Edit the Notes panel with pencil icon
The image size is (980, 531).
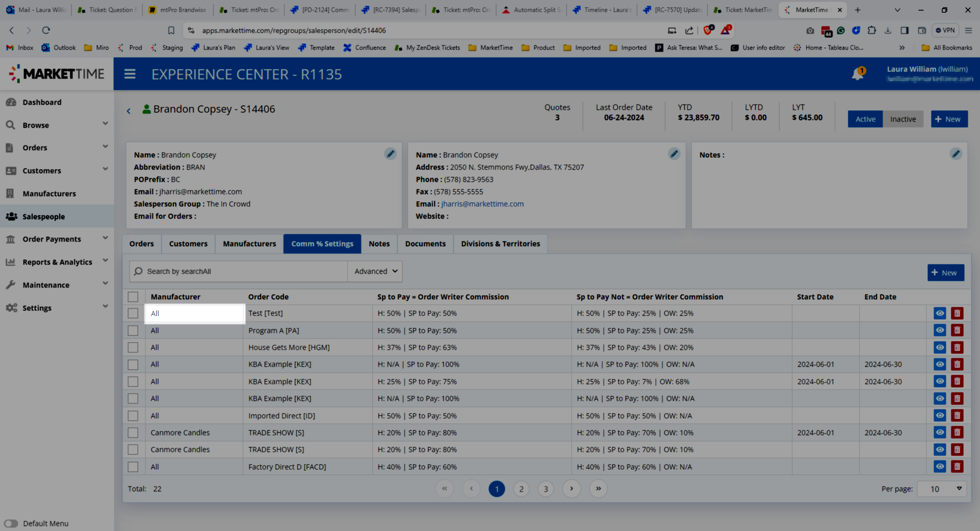955,154
